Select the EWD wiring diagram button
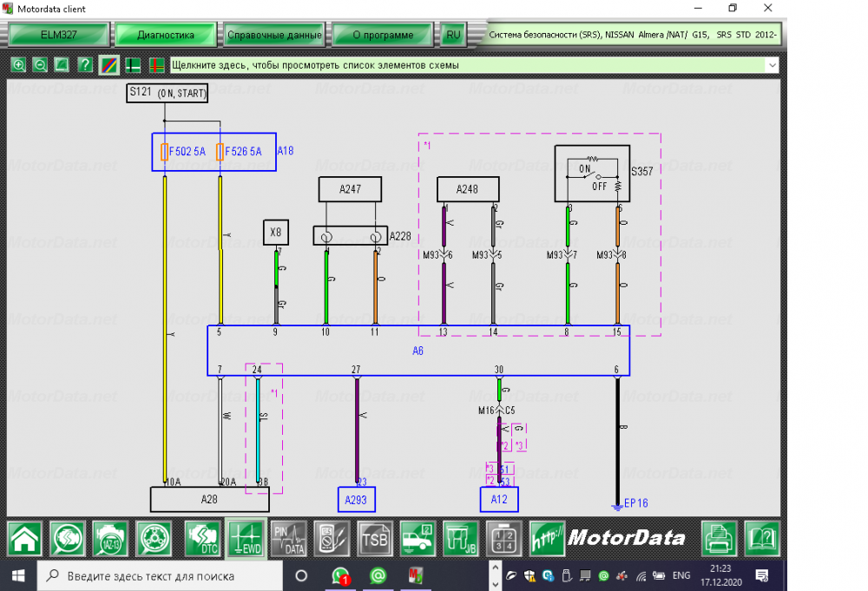The height and width of the screenshot is (591, 868). tap(246, 538)
